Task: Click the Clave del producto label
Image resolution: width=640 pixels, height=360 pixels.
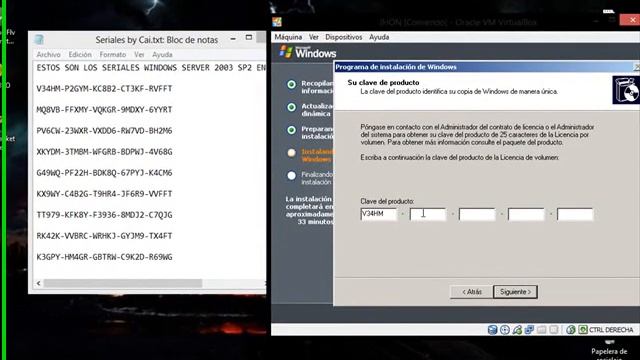Action: [387, 201]
